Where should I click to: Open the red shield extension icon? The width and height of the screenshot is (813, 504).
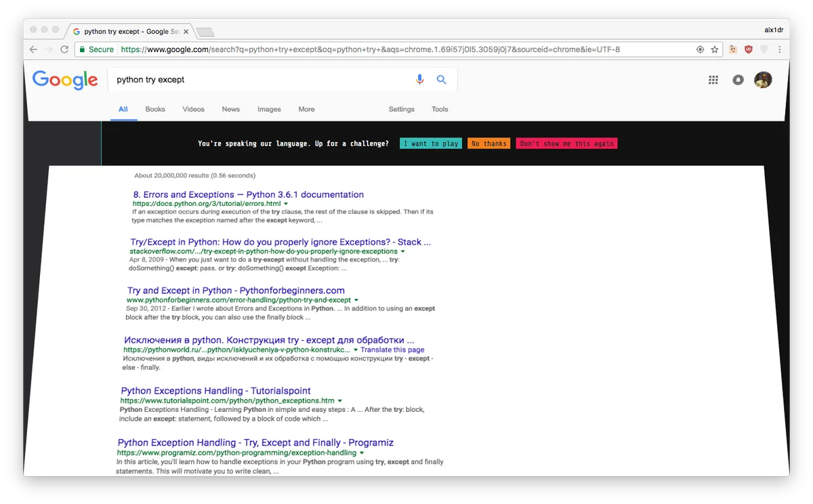749,49
